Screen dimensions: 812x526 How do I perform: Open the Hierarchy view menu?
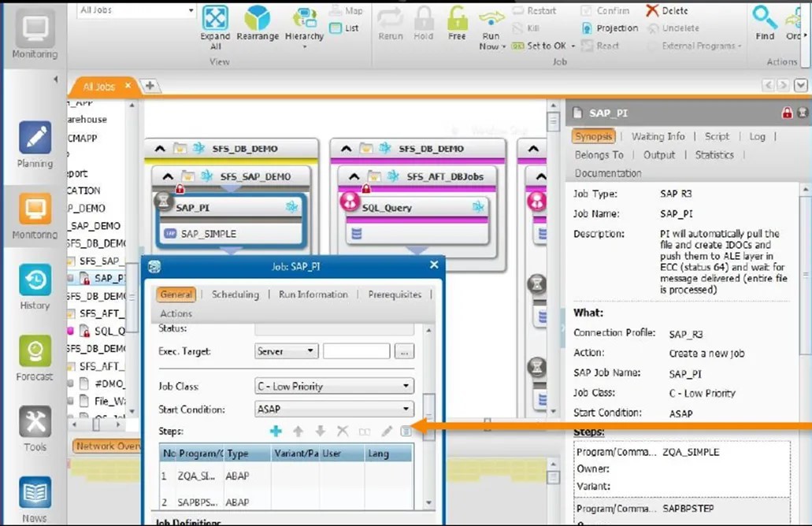pyautogui.click(x=304, y=27)
